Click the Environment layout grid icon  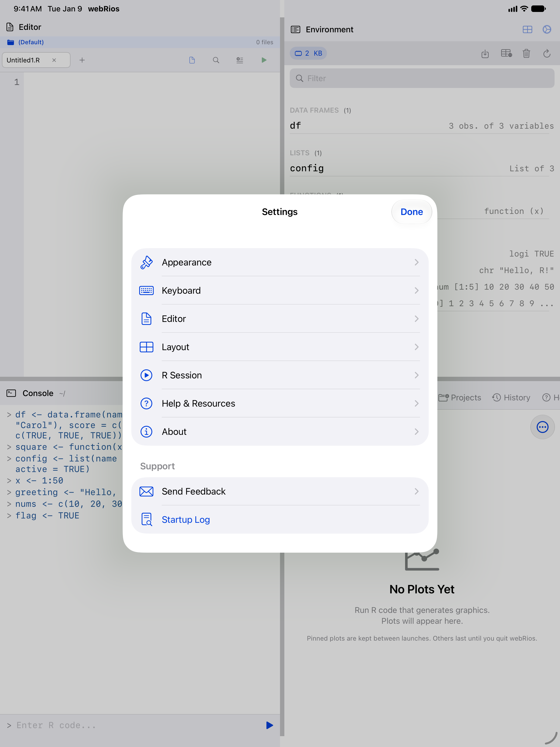pos(527,30)
